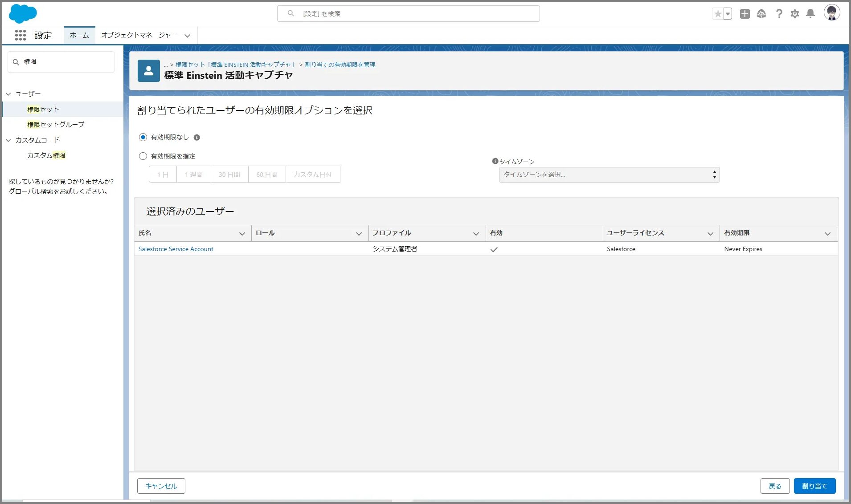Screen dimensions: 851x504
Task: Click the permission set header icon
Action: (x=149, y=71)
